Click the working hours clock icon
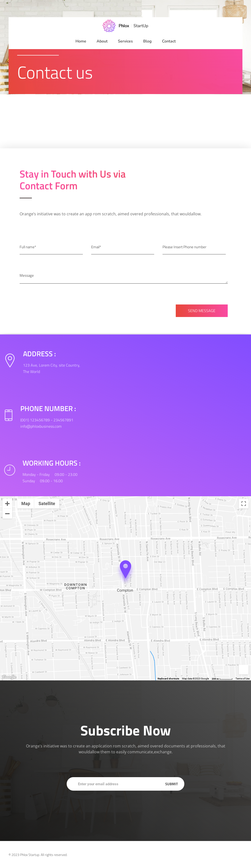 click(x=10, y=470)
